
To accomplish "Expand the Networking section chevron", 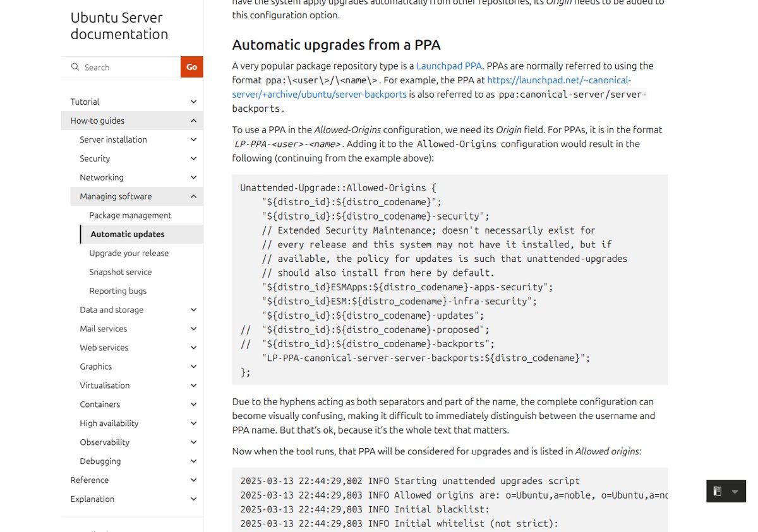I will click(193, 177).
